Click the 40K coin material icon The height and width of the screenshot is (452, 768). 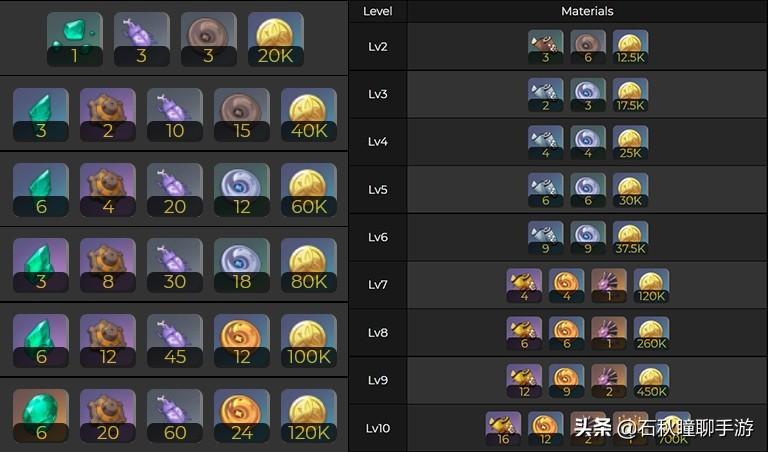(x=309, y=115)
